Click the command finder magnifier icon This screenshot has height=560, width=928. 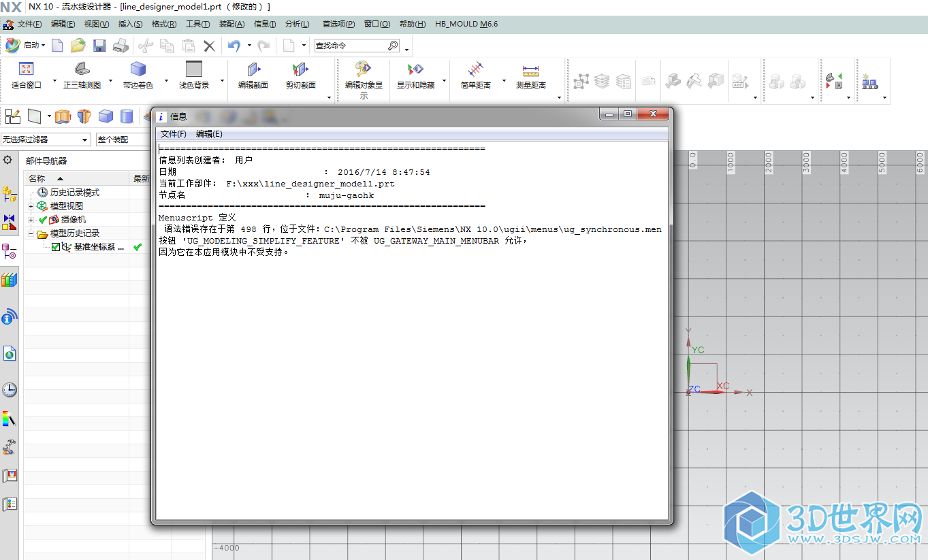click(x=393, y=46)
